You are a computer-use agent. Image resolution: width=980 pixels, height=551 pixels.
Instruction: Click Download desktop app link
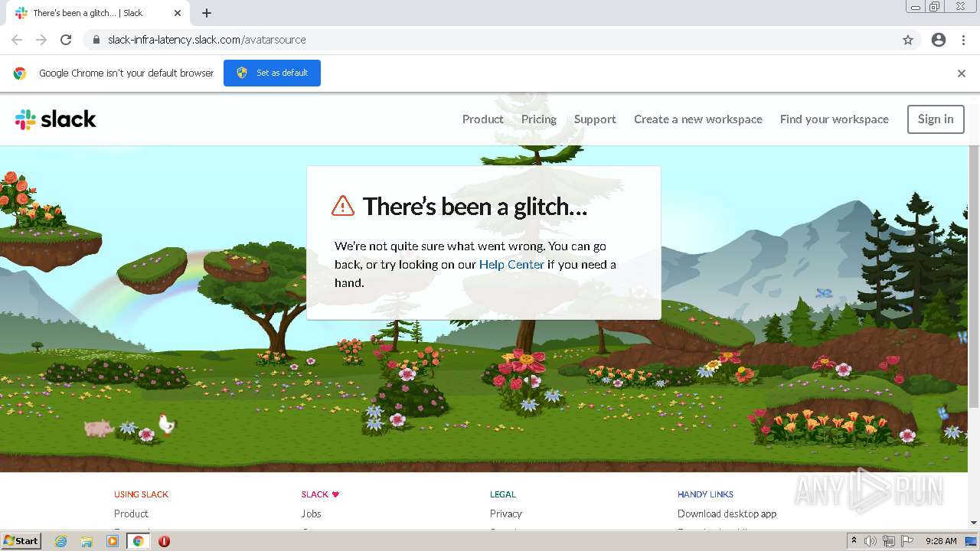(x=727, y=514)
